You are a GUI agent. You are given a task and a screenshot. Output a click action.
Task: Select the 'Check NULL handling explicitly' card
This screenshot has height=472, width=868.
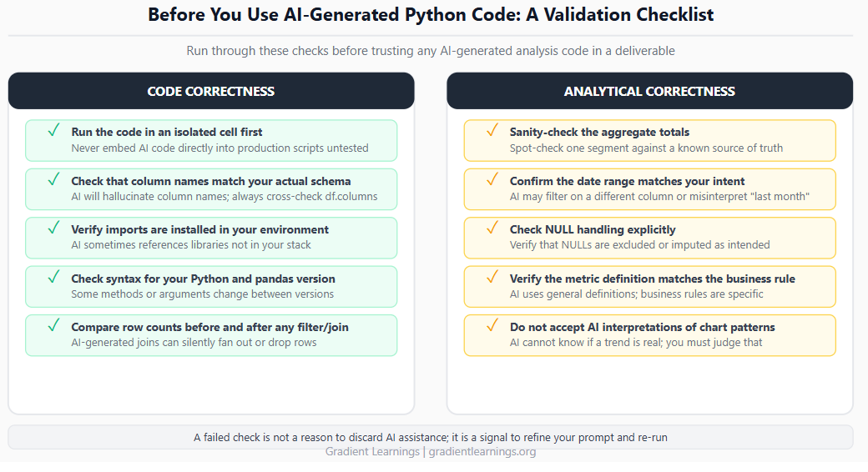pos(649,238)
